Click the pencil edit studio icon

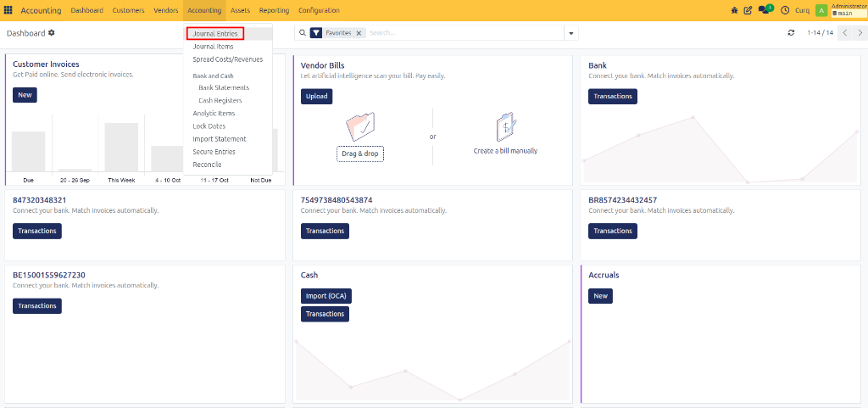tap(748, 10)
